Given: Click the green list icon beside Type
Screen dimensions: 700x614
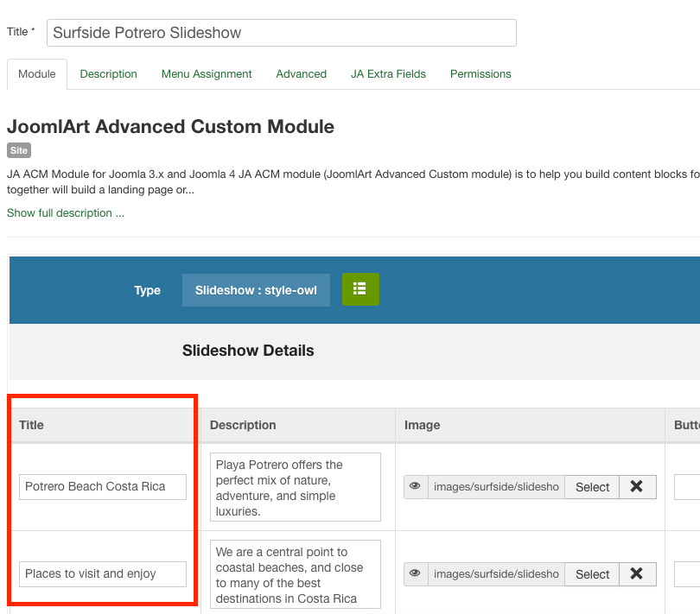Looking at the screenshot, I should 360,289.
